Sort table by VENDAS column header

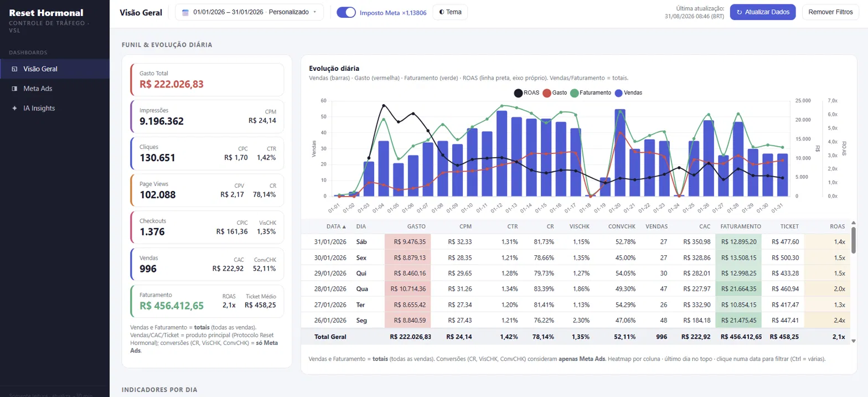[657, 226]
